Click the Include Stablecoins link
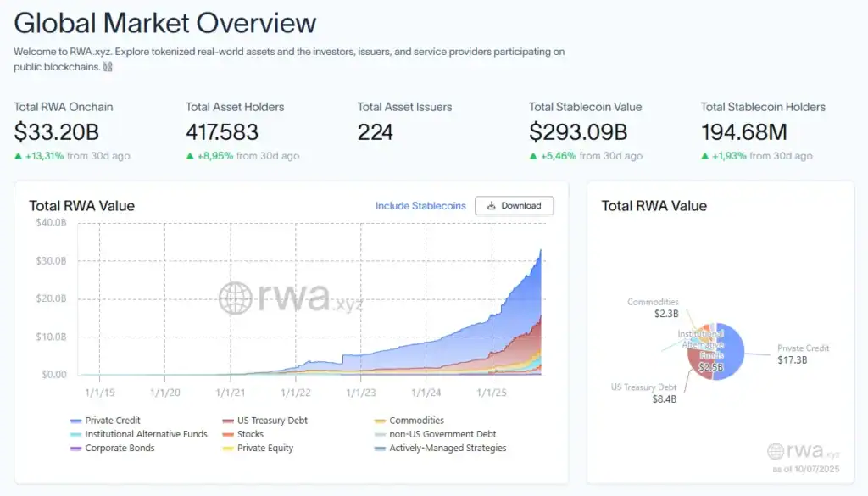 click(x=420, y=206)
